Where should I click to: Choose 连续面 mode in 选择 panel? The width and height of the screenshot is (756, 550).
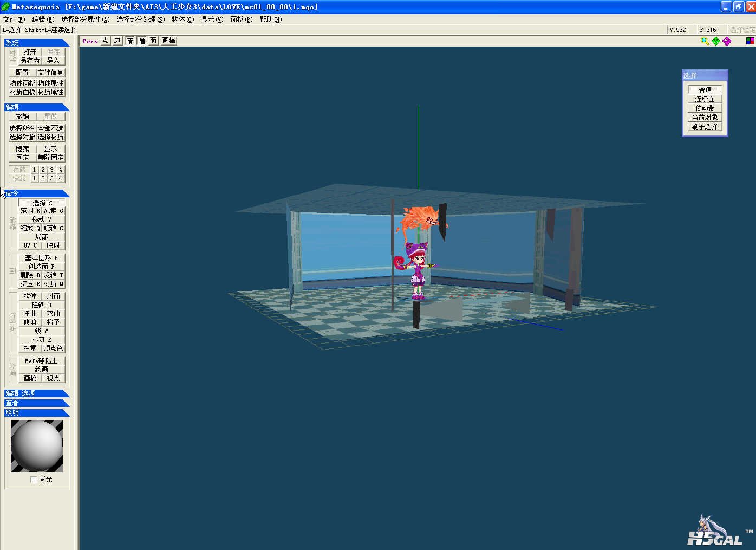(x=705, y=99)
